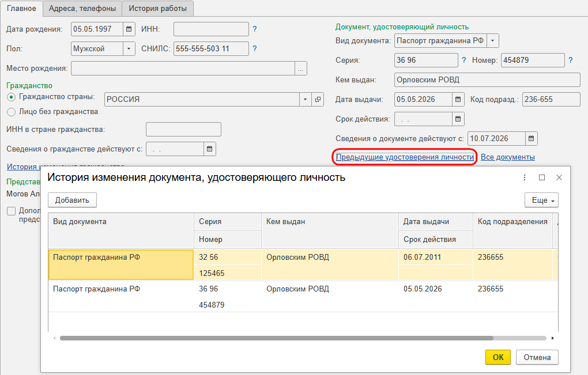Open calendar for Дата рождения field

129,29
